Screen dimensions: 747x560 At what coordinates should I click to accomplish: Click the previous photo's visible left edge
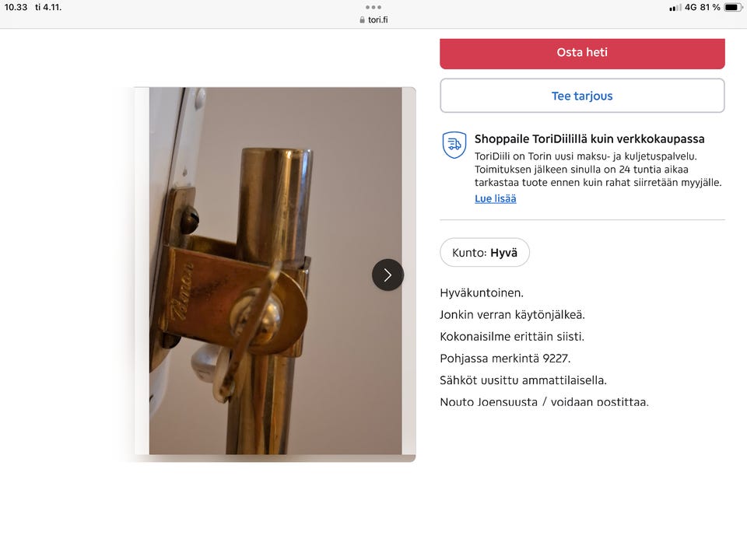pyautogui.click(x=142, y=271)
